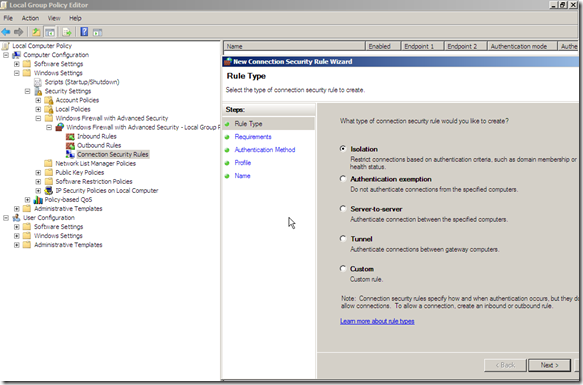Expand the Local Policies node
The height and width of the screenshot is (385, 583).
pyautogui.click(x=38, y=109)
